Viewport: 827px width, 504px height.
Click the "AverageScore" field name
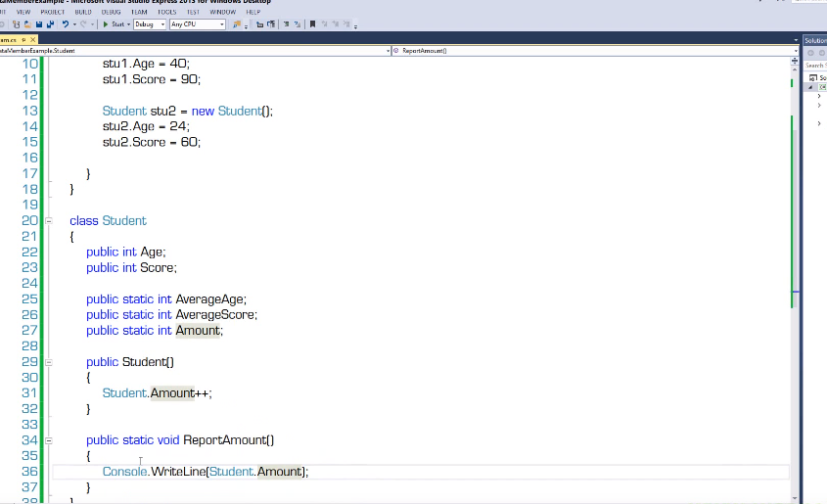coord(215,315)
